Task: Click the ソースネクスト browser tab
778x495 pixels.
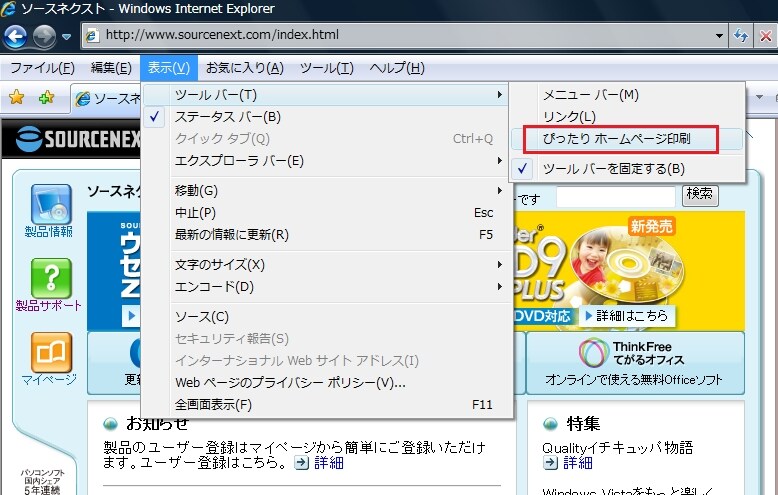Action: [x=107, y=98]
